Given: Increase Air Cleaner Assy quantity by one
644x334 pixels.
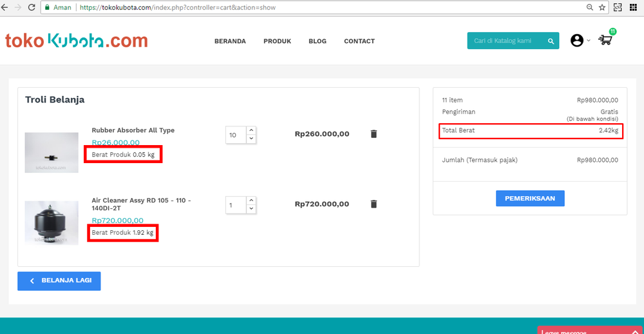Looking at the screenshot, I should point(251,201).
